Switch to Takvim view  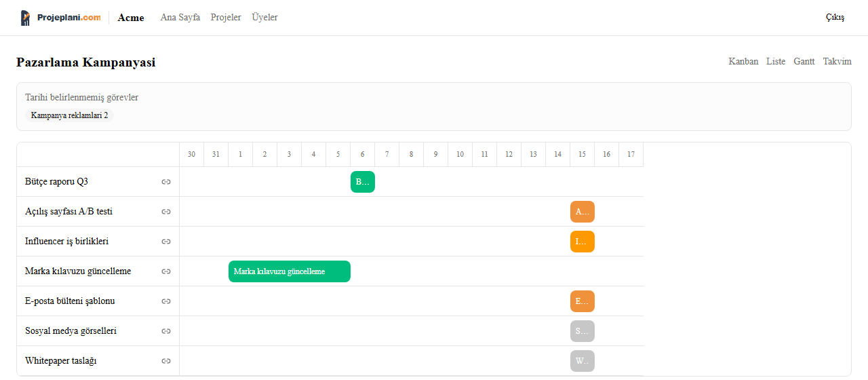click(x=837, y=62)
